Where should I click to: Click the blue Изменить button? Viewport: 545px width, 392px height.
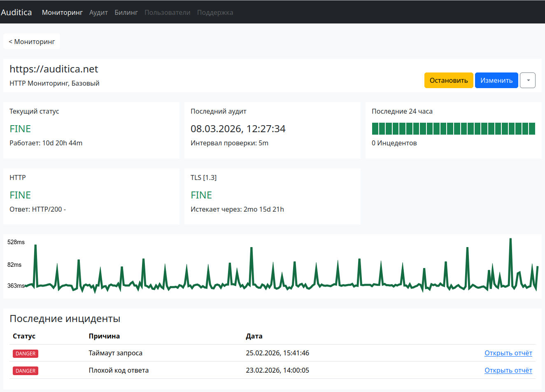[496, 80]
